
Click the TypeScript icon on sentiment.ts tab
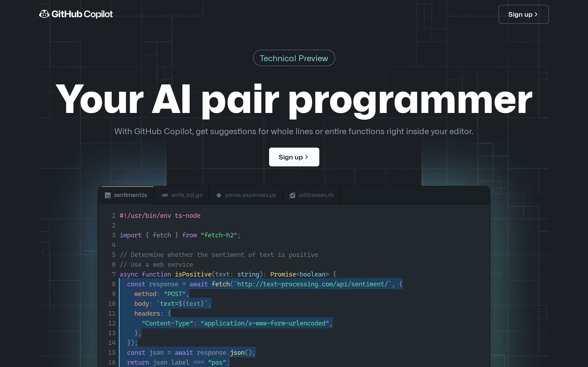pos(108,195)
